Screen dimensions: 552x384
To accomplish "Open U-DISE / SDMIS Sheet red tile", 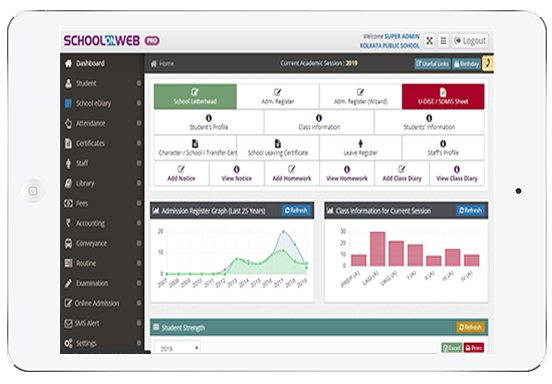I will [443, 96].
